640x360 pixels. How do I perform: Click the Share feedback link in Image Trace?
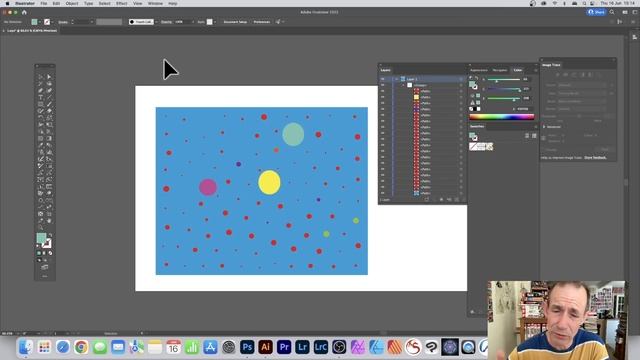click(595, 158)
